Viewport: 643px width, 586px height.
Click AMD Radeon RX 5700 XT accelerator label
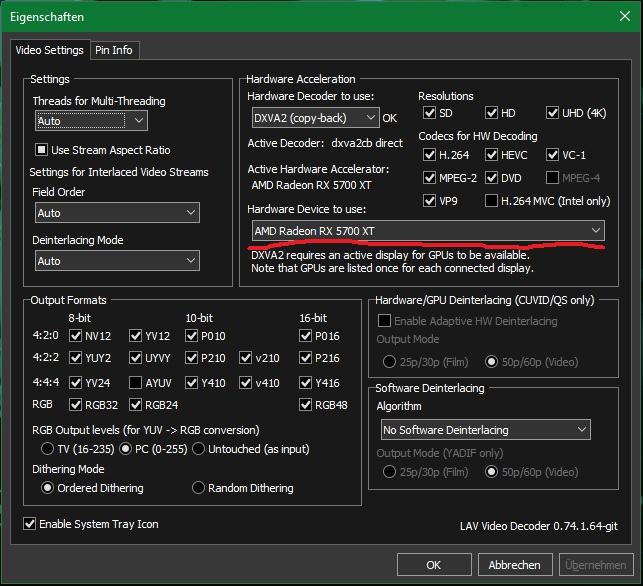coord(311,185)
